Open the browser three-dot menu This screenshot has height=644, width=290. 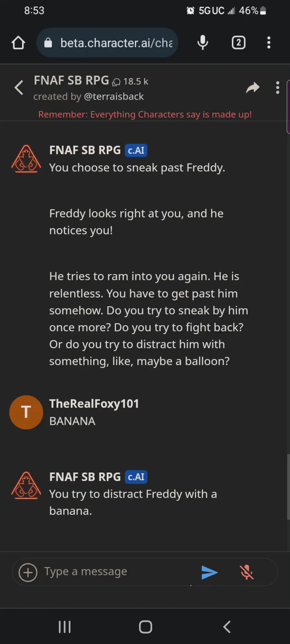[x=269, y=43]
